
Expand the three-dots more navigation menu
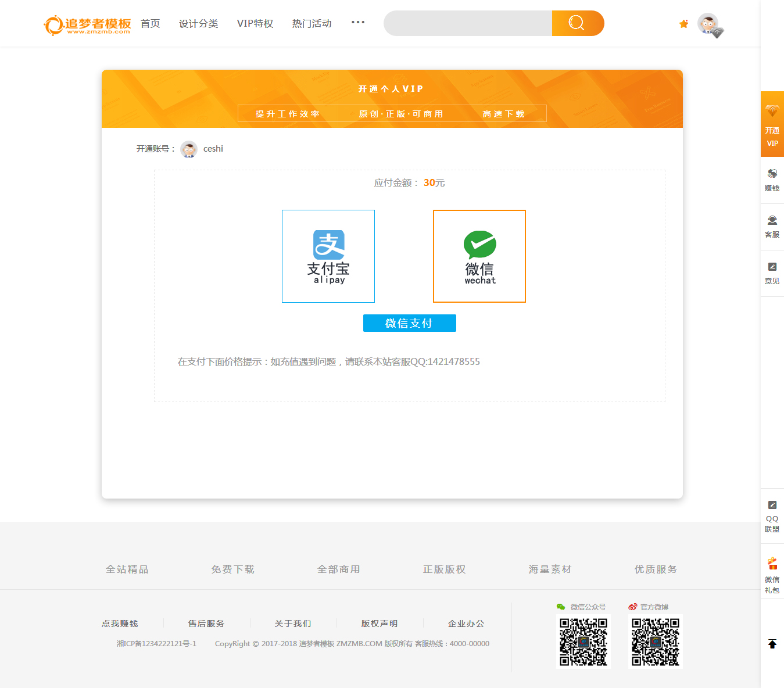click(358, 23)
